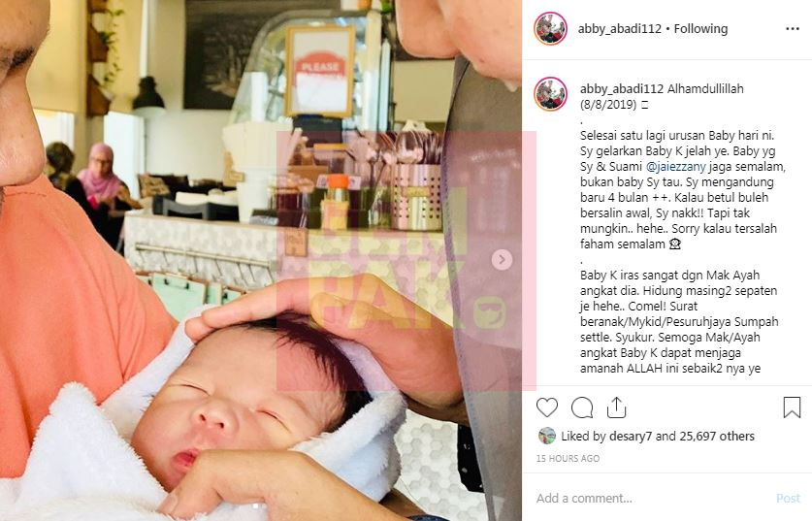Viewport: 812px width, 521px height.
Task: View the list of 25,697 others who liked
Action: coord(717,437)
